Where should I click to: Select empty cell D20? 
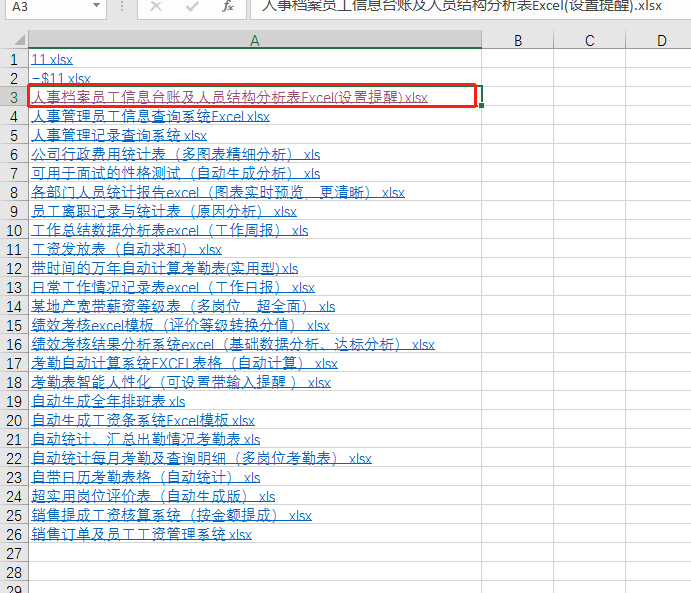[659, 420]
